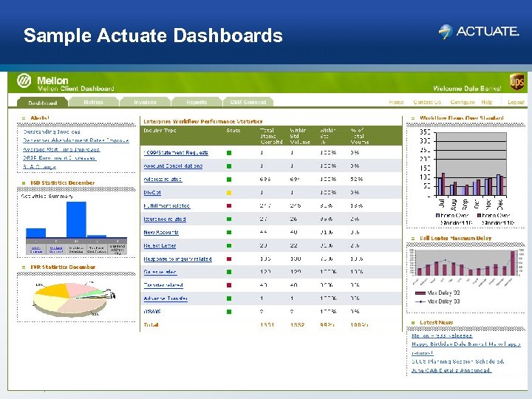Click the Max Delay 03 legend entry
The height and width of the screenshot is (399, 532).
pos(437,301)
